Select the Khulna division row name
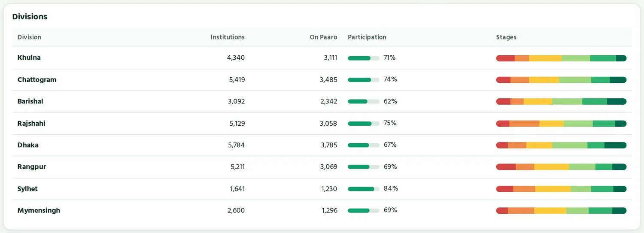The height and width of the screenshot is (233, 644). coord(29,57)
